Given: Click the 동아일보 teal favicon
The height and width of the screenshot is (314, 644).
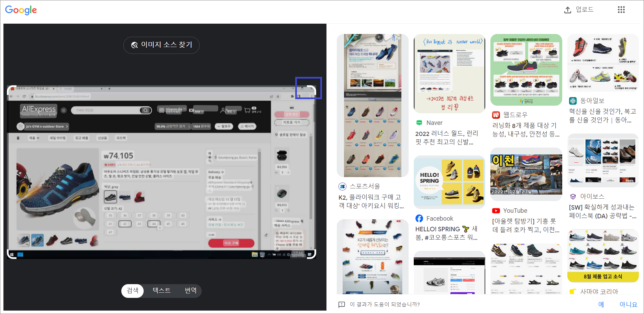Looking at the screenshot, I should point(573,101).
